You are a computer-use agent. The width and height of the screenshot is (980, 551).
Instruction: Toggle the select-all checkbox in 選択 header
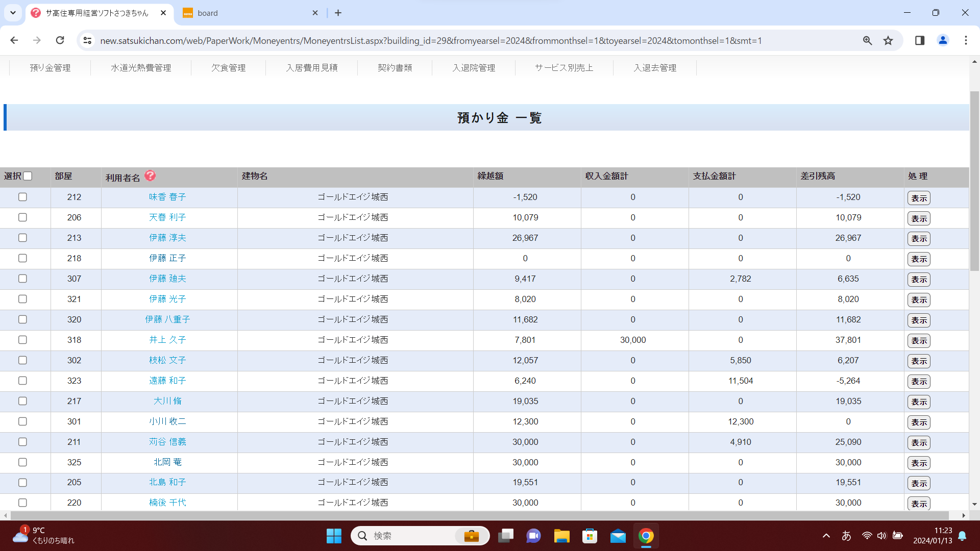(28, 176)
